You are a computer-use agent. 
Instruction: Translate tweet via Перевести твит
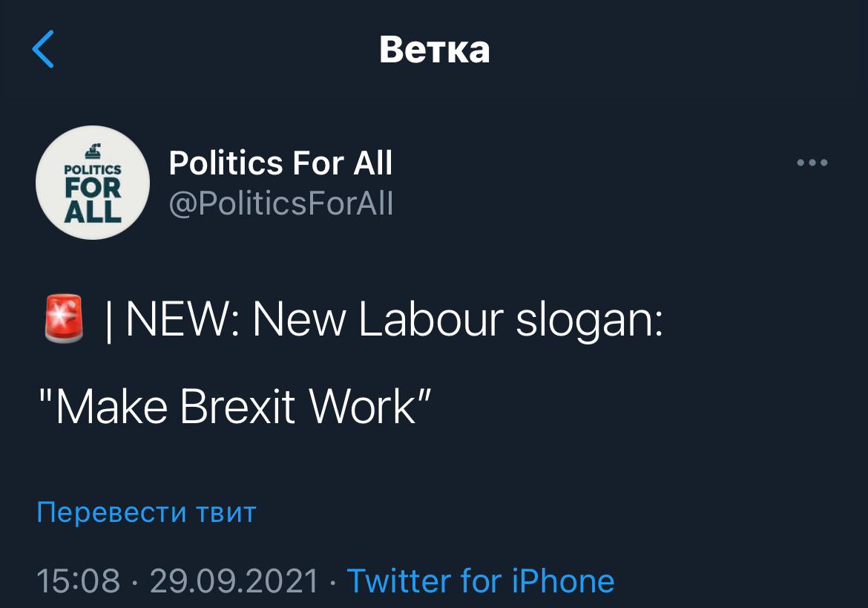tap(146, 512)
